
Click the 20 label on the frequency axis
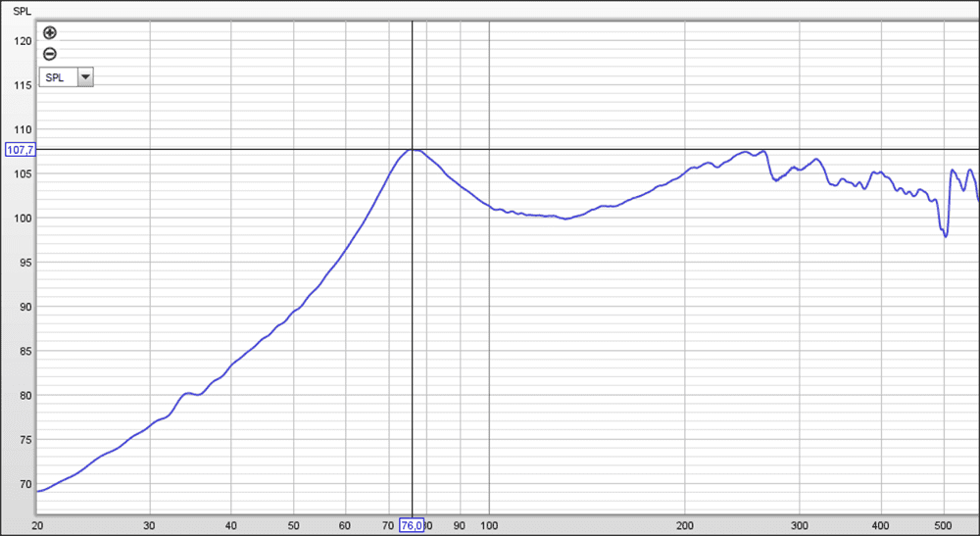click(37, 525)
